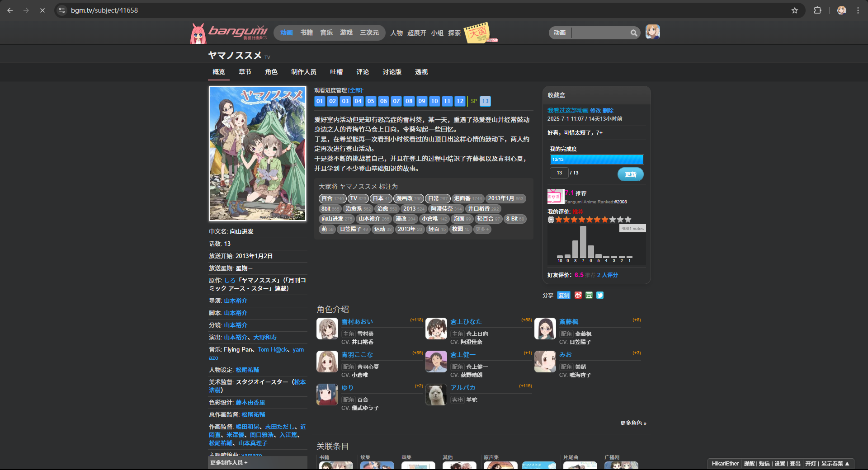Click the watched episodes number field

[559, 173]
